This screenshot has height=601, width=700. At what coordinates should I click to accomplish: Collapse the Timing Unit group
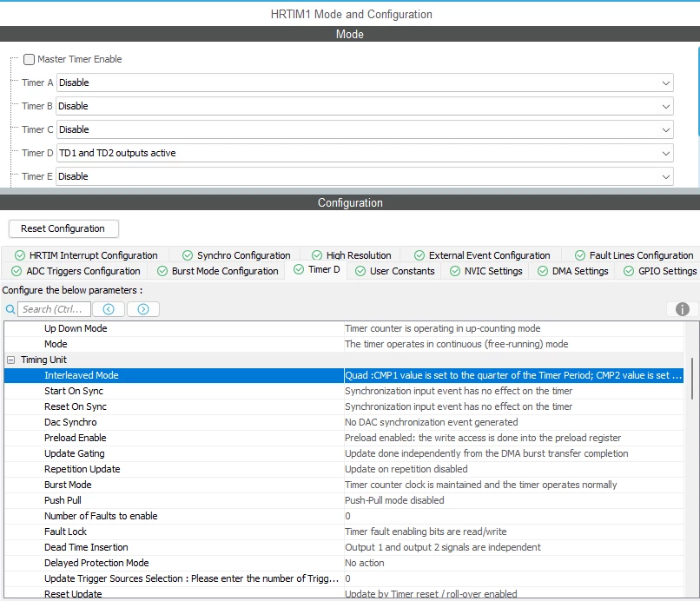(11, 360)
